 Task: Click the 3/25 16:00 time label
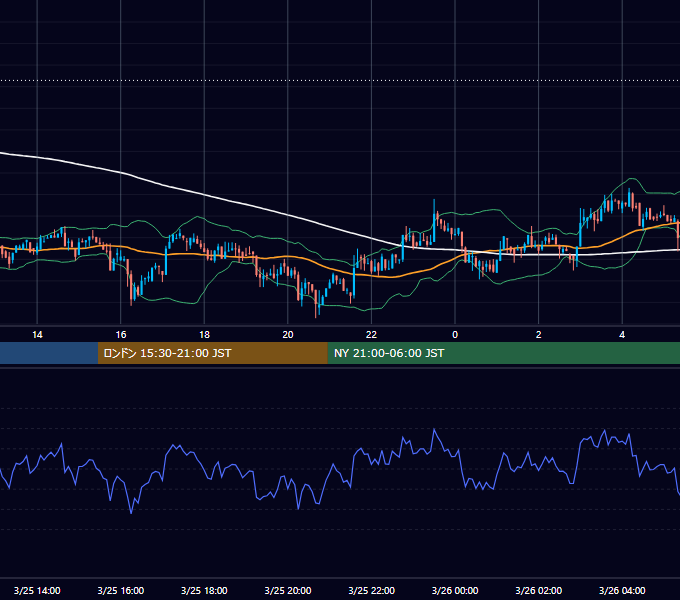click(121, 590)
